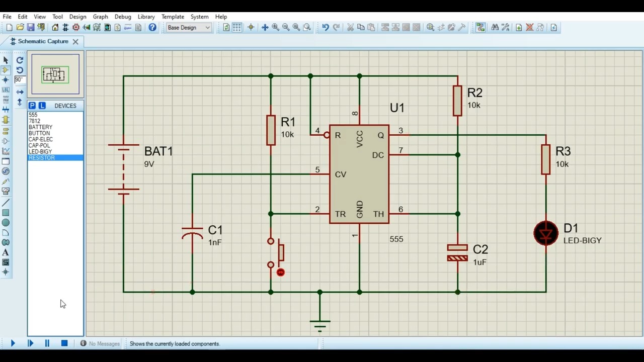This screenshot has width=644, height=362.
Task: Undo the last action with the undo arrow
Action: click(x=326, y=28)
